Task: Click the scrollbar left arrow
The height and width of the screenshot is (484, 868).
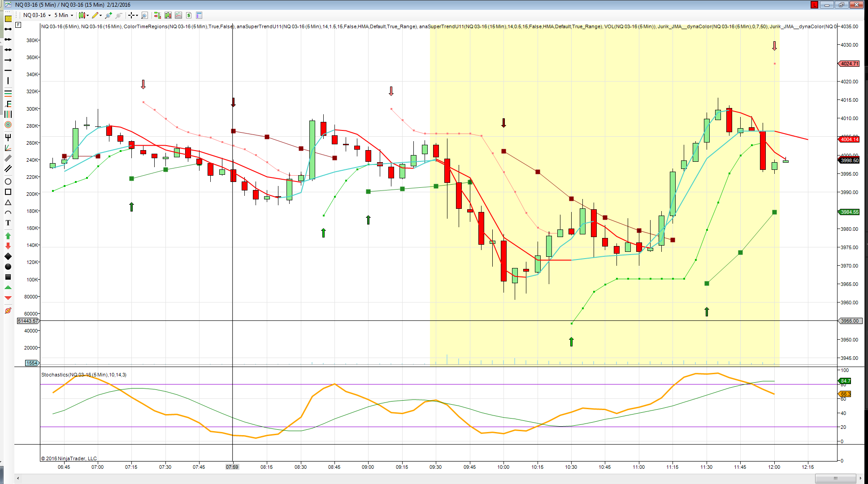Action: coord(18,478)
